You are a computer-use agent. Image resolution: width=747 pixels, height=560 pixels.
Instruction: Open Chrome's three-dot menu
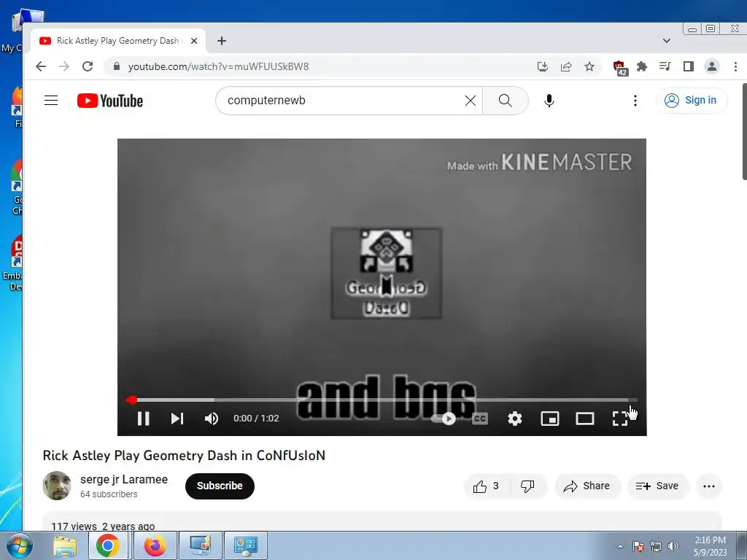point(735,66)
